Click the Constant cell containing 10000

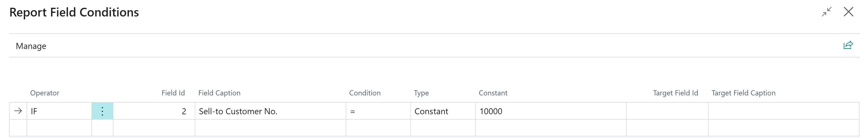click(x=550, y=111)
